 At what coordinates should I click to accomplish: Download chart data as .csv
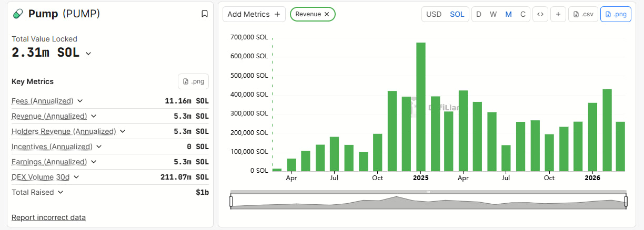coord(583,14)
